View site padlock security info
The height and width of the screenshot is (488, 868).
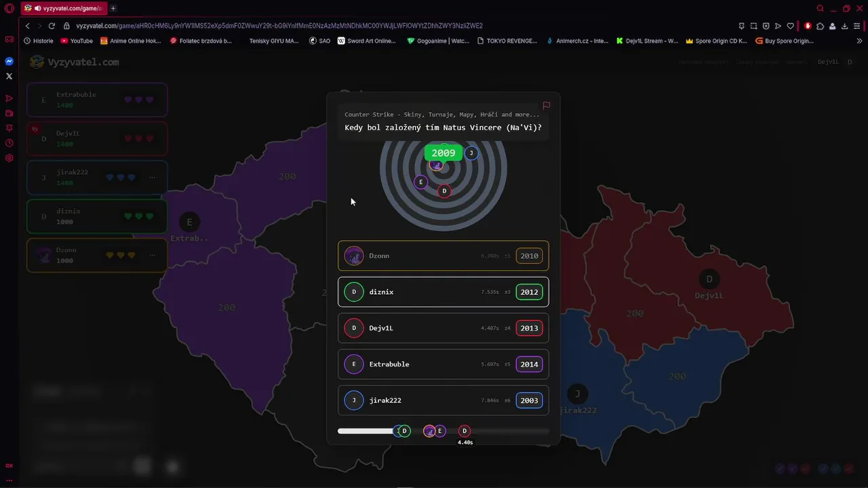tap(66, 26)
